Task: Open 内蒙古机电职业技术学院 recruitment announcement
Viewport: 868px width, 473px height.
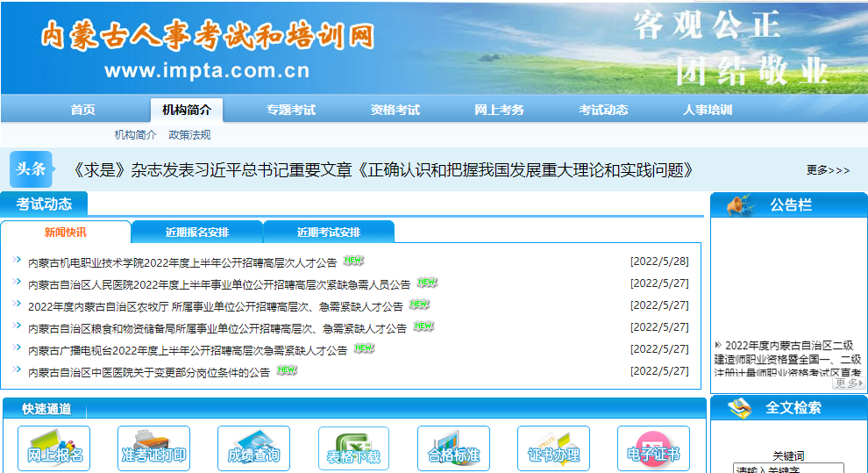Action: (x=182, y=262)
